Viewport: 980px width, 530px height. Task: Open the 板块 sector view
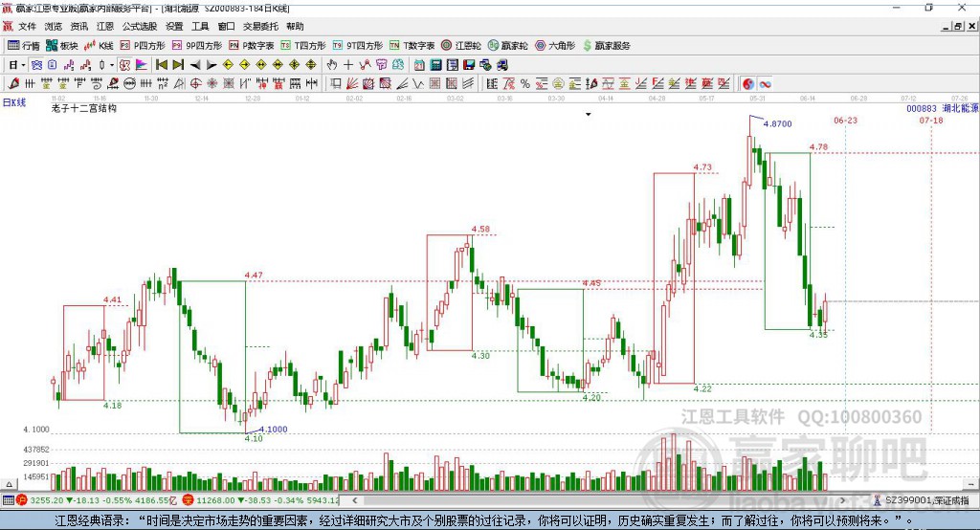point(62,46)
